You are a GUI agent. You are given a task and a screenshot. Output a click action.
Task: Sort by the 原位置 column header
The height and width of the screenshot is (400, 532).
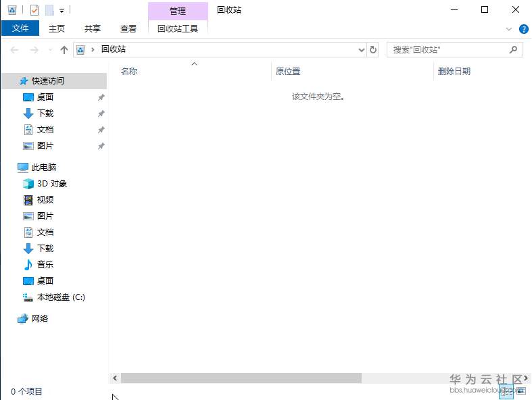tap(288, 71)
